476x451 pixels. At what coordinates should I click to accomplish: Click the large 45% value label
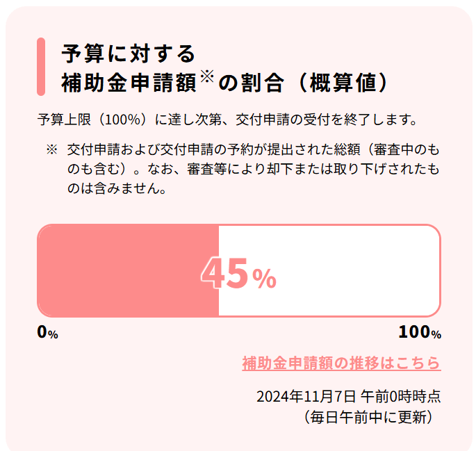coord(238,274)
